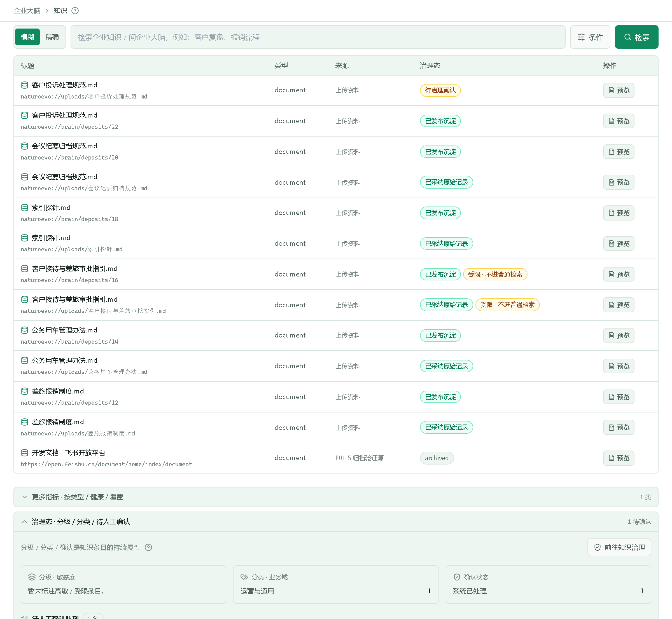Click the archived status badge

point(437,458)
